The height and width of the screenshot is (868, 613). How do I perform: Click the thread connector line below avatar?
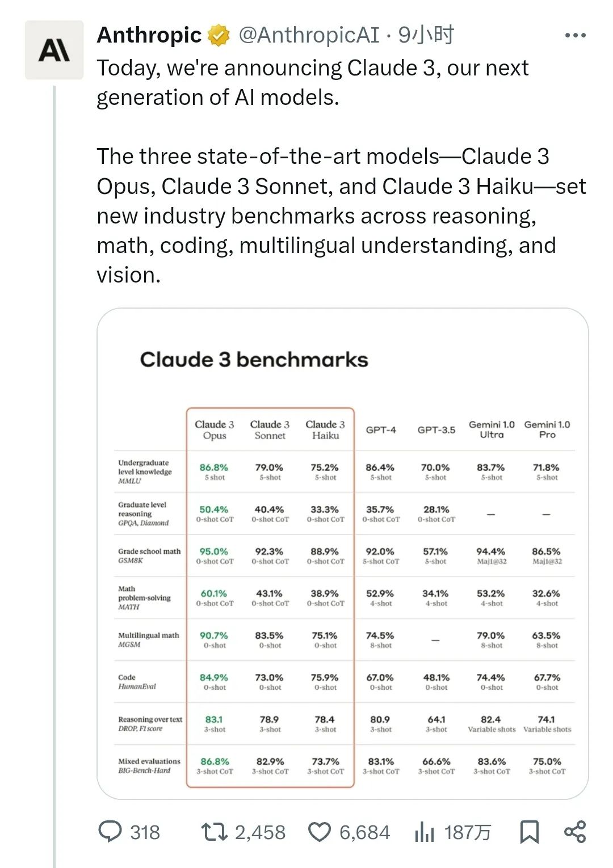[x=54, y=454]
